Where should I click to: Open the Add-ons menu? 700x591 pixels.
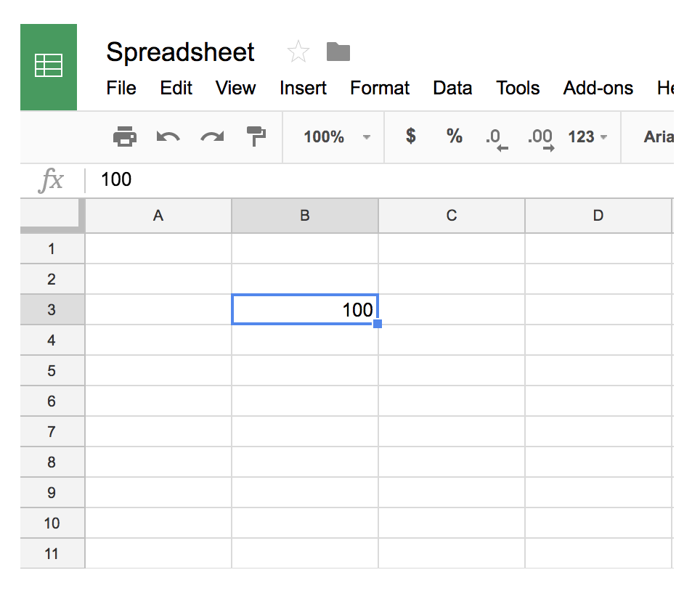(598, 89)
